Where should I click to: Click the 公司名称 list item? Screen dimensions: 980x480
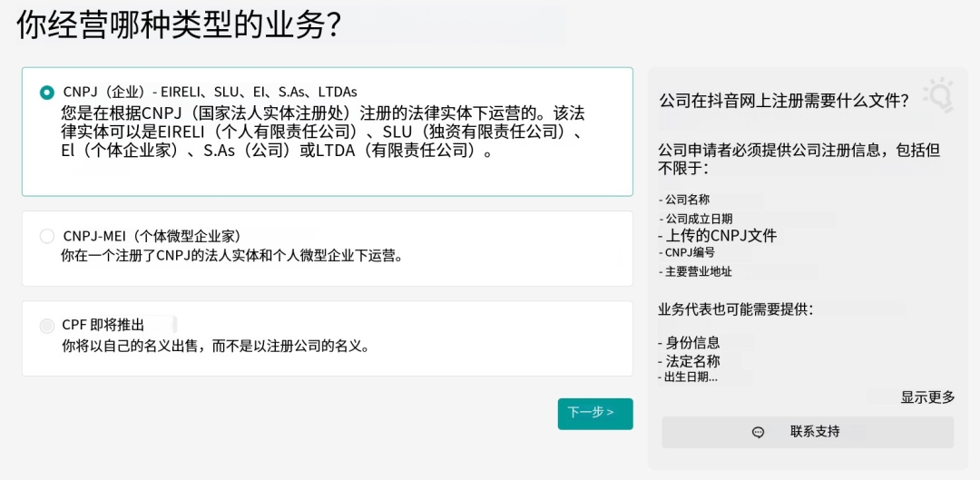pos(687,200)
